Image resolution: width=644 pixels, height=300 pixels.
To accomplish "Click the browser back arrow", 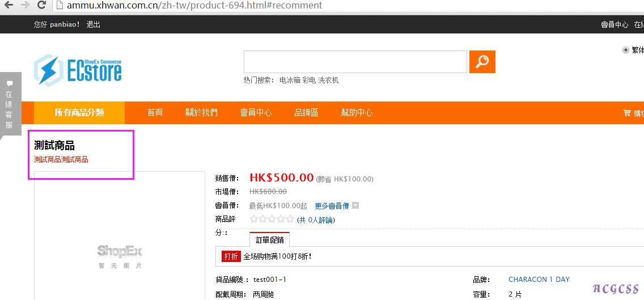I will [8, 5].
